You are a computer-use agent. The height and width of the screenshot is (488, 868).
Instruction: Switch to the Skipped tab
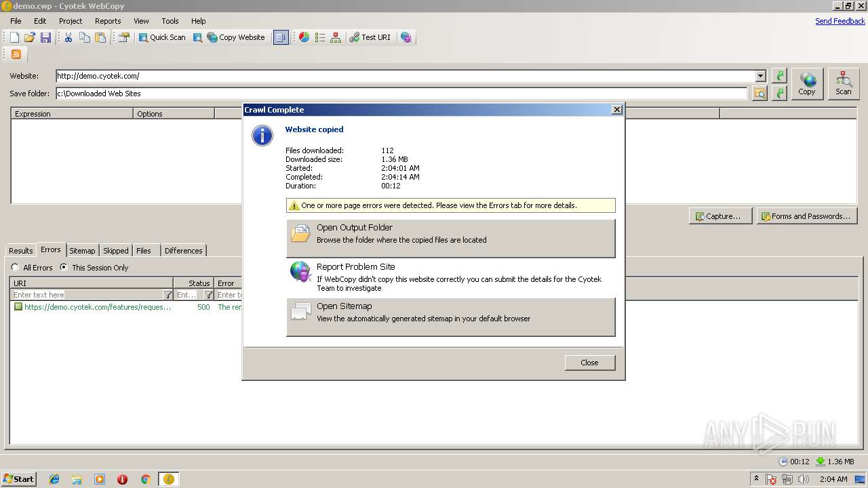tap(116, 250)
